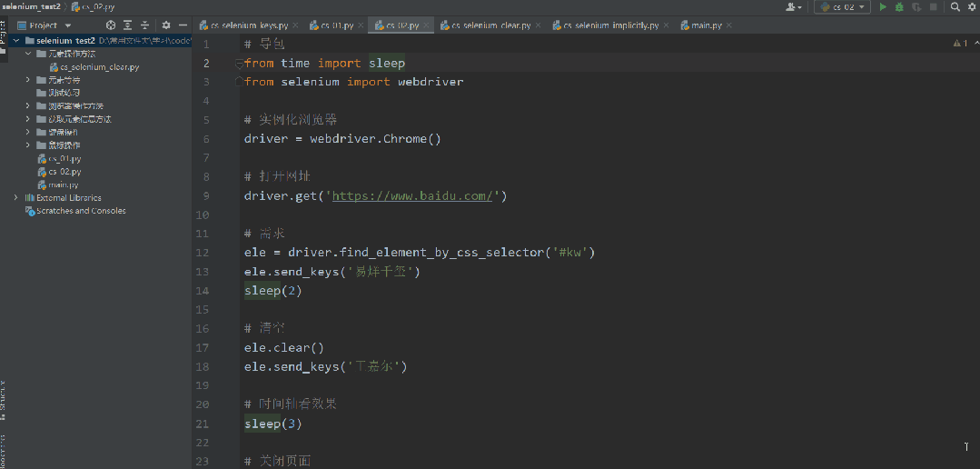Open Search Everywhere magnifier icon
This screenshot has width=980, height=469.
955,7
